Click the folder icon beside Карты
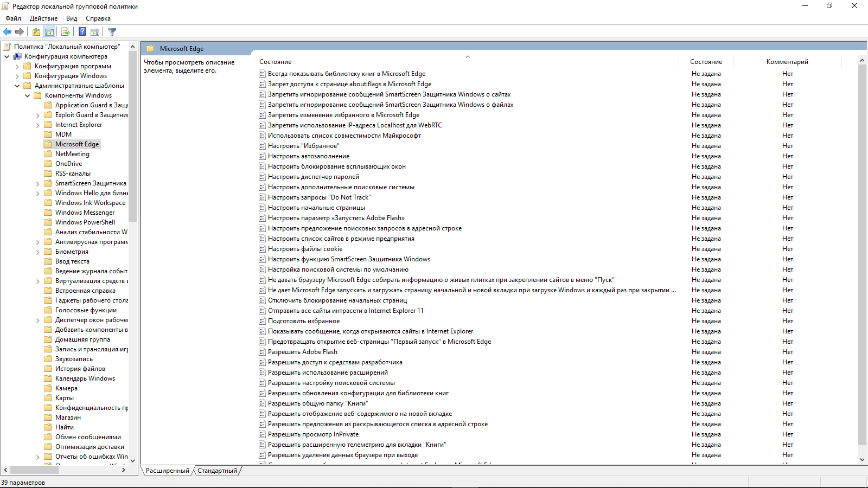Screen dimensions: 868x488 pyautogui.click(x=48, y=398)
